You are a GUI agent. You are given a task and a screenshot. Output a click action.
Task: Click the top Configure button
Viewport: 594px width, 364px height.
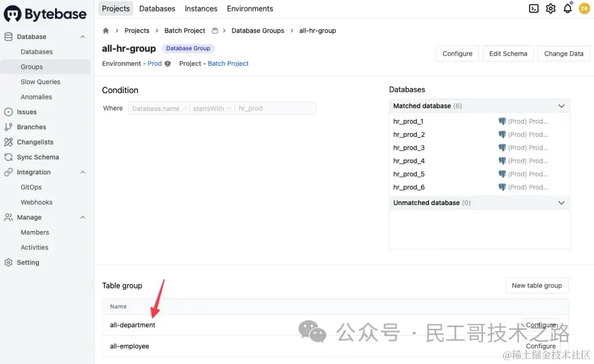[x=457, y=54]
